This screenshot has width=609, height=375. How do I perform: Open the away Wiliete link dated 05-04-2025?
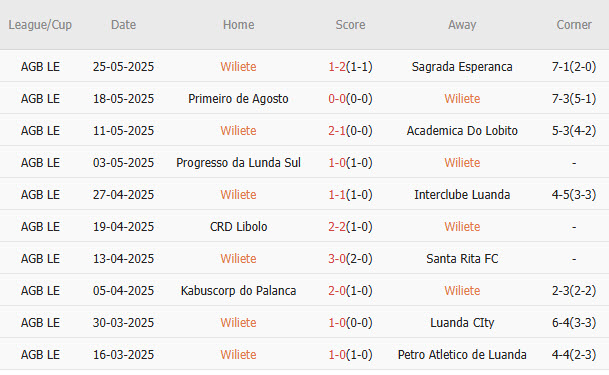462,291
